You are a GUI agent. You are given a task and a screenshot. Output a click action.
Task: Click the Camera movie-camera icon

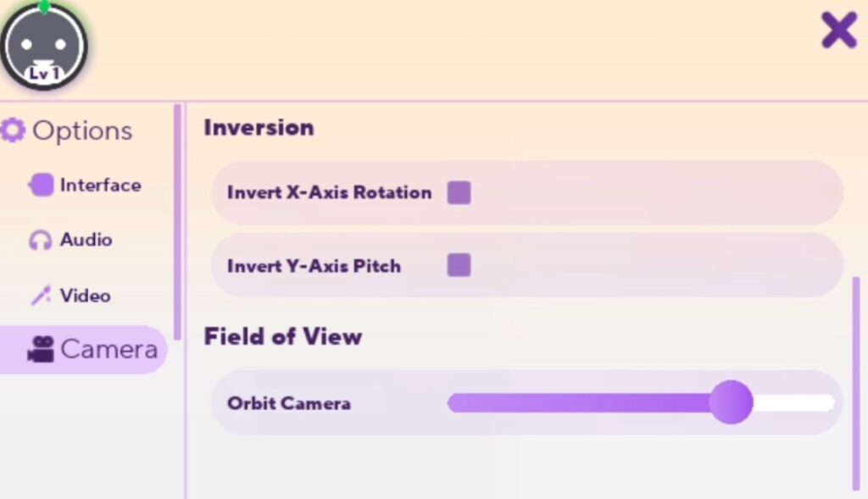pyautogui.click(x=40, y=349)
